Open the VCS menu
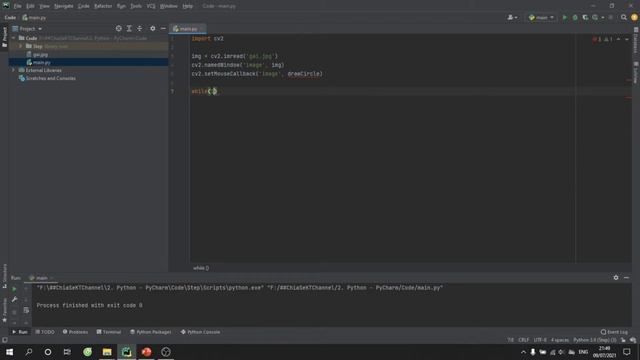640x360 pixels. click(151, 6)
